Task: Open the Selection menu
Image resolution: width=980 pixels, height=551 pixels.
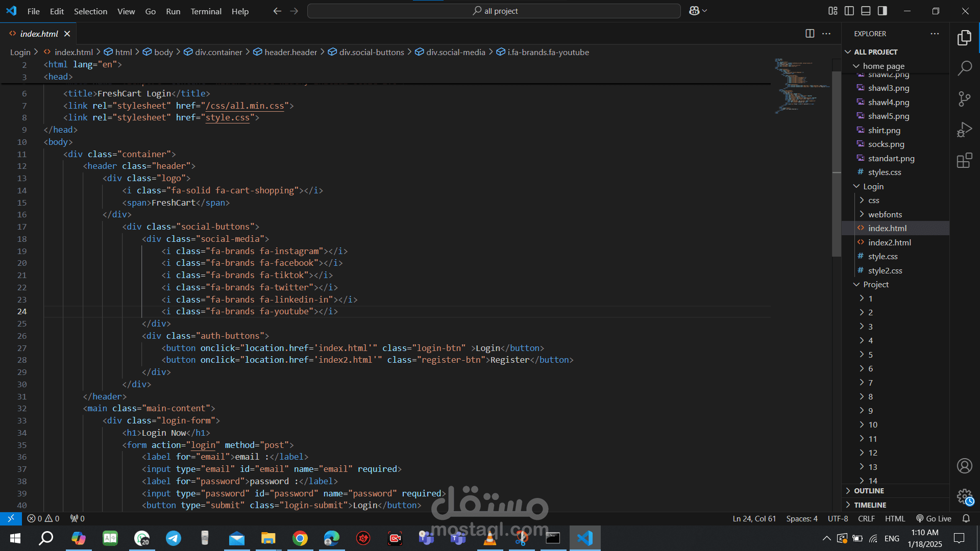Action: 90,11
